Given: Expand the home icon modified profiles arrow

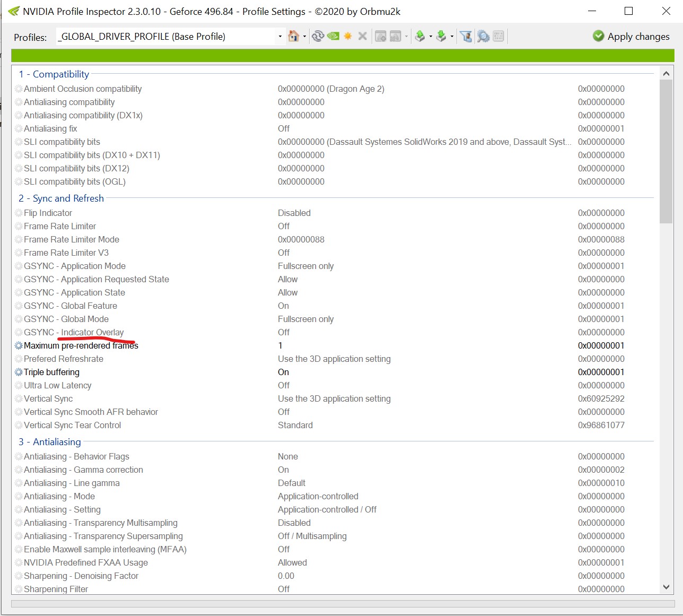Looking at the screenshot, I should (x=304, y=37).
